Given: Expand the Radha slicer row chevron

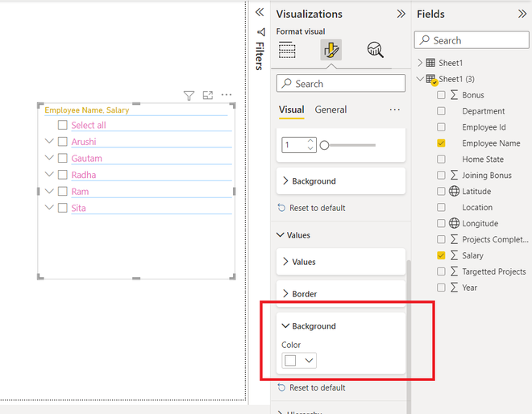Looking at the screenshot, I should 49,174.
